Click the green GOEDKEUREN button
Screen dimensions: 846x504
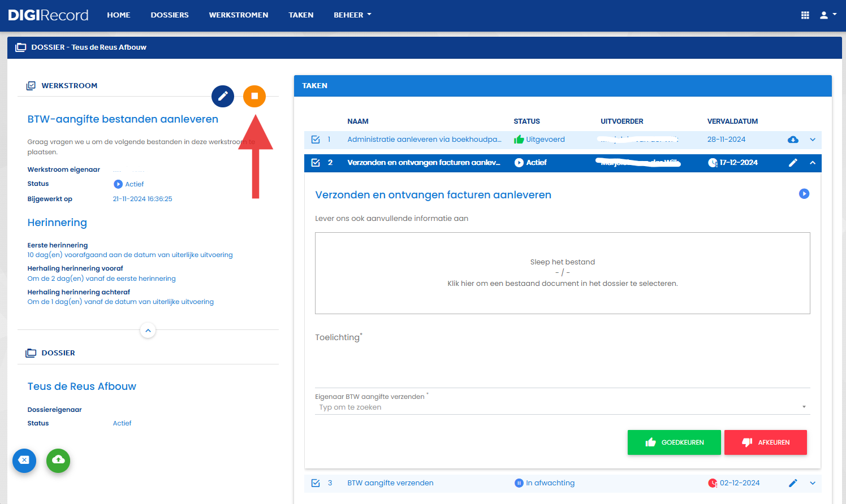pyautogui.click(x=674, y=442)
